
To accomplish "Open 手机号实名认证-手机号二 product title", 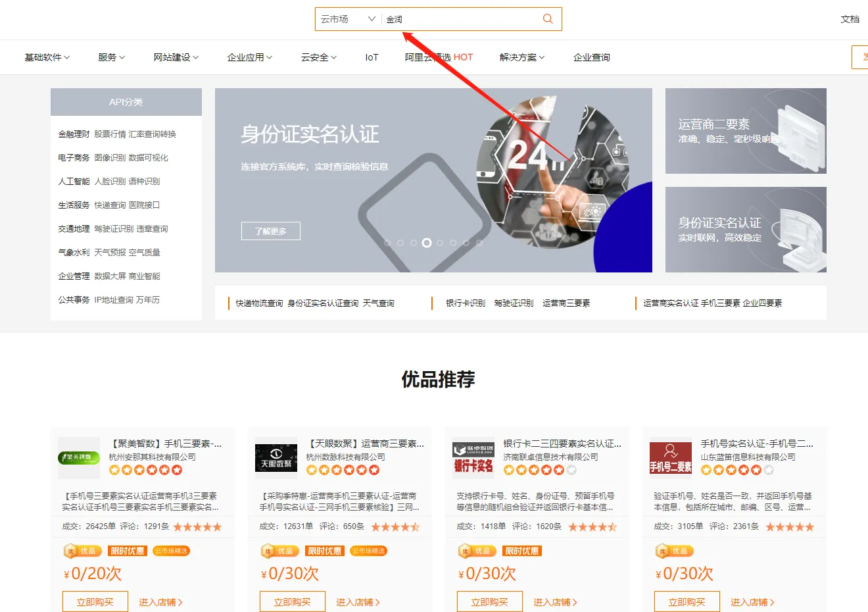I will [757, 444].
